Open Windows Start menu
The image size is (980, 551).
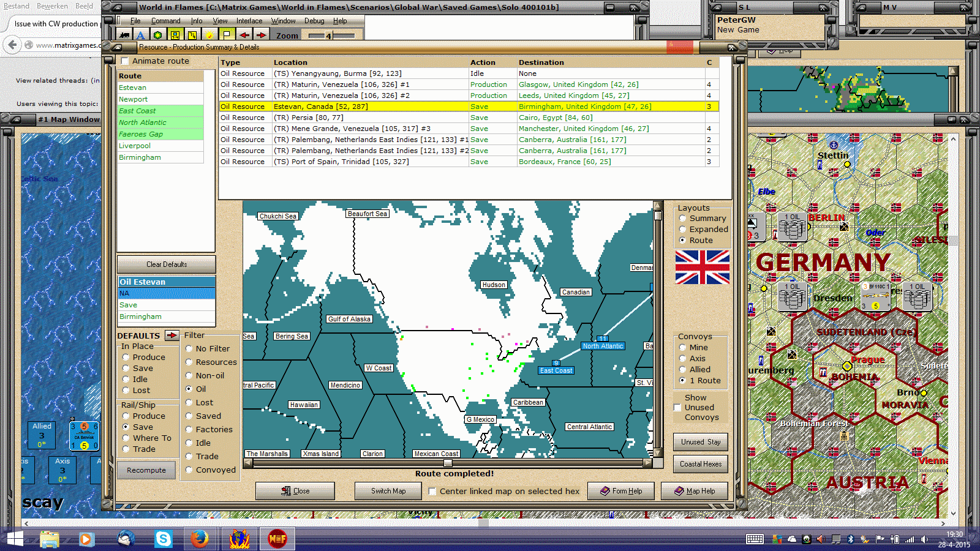[15, 539]
